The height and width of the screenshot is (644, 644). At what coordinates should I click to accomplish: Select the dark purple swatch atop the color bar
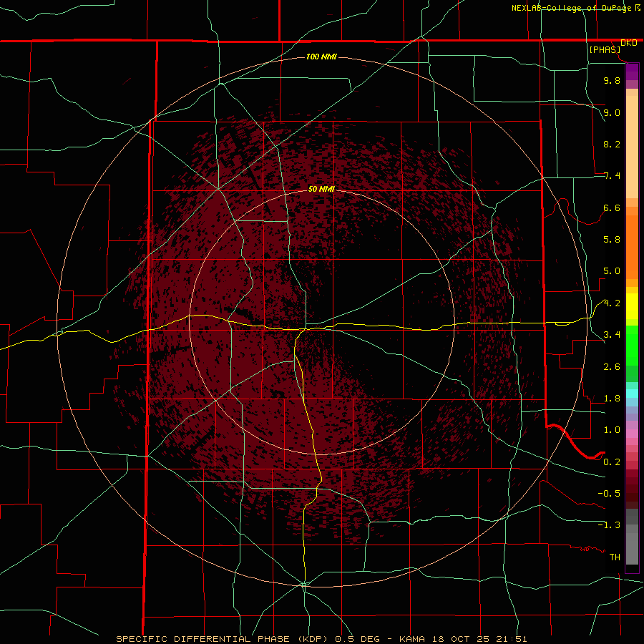pyautogui.click(x=632, y=68)
